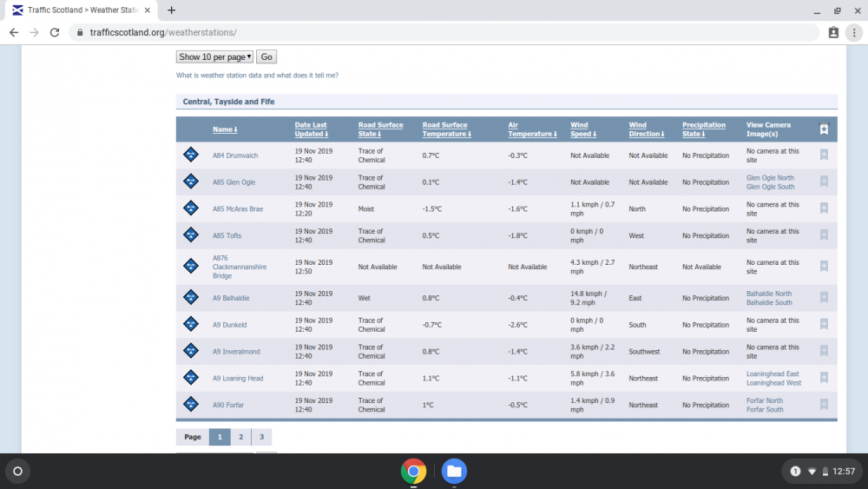Bookmark the A9 Dunkeld station
This screenshot has width=868, height=489.
[x=824, y=324]
